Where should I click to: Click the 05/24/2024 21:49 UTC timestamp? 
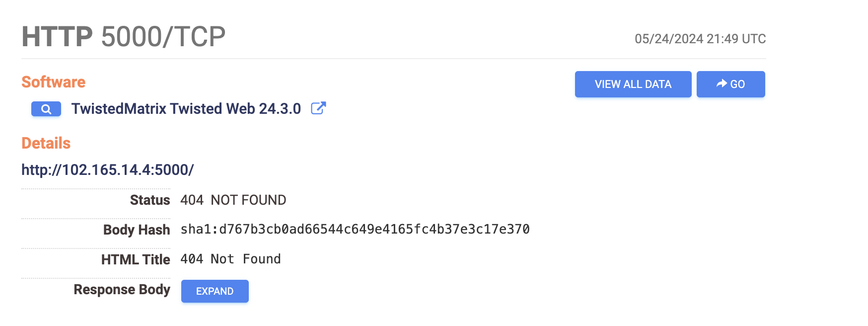700,39
